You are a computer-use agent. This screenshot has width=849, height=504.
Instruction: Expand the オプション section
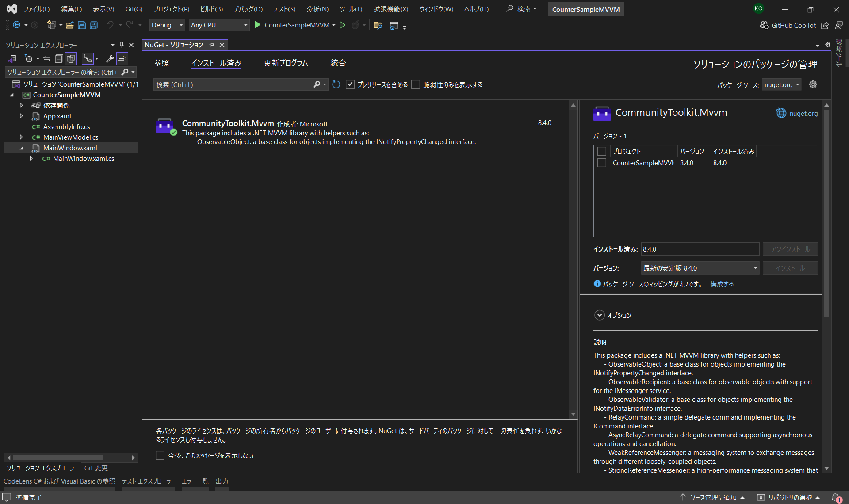coord(600,315)
